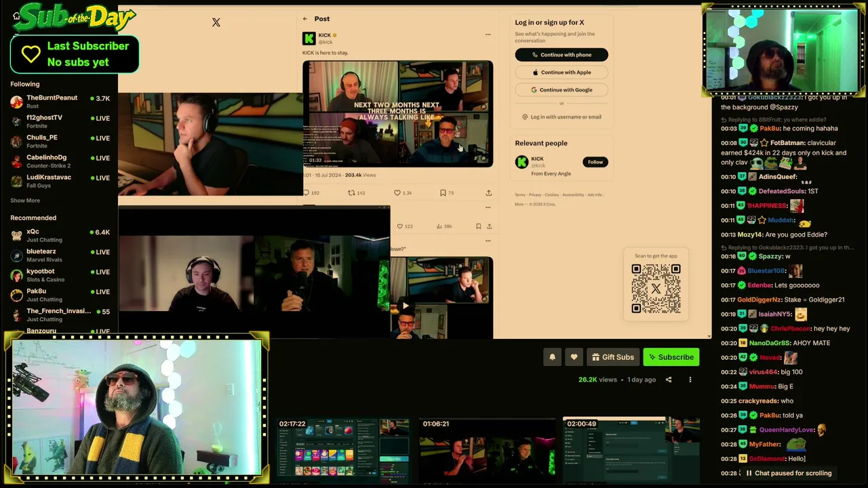Click NanoDaGr8S username in chat
The height and width of the screenshot is (488, 868).
(x=770, y=343)
